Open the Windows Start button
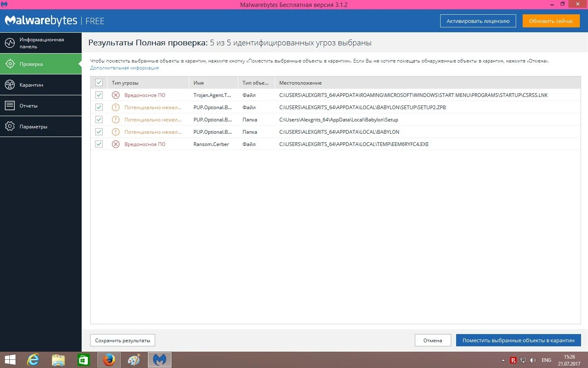The height and width of the screenshot is (368, 588). pos(10,360)
